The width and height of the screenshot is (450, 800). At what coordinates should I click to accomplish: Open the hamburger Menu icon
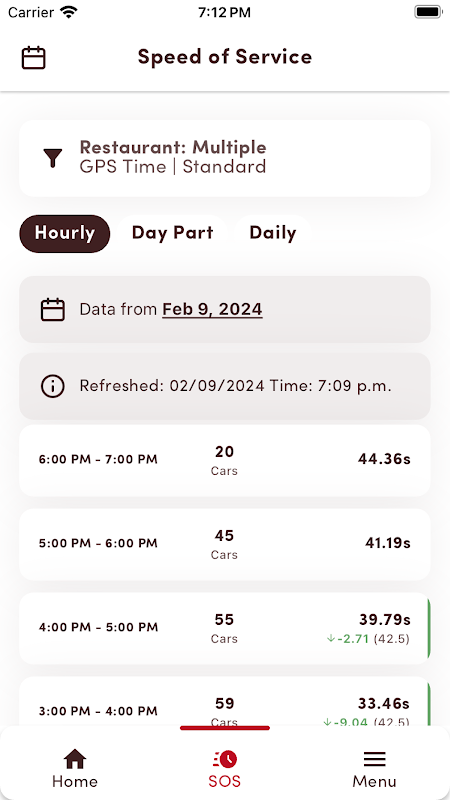tap(374, 759)
